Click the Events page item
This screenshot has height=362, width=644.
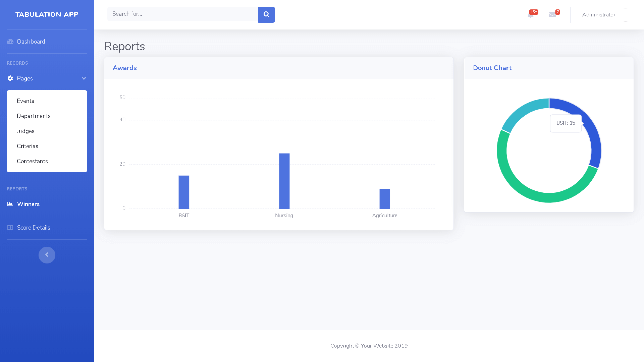coord(25,101)
